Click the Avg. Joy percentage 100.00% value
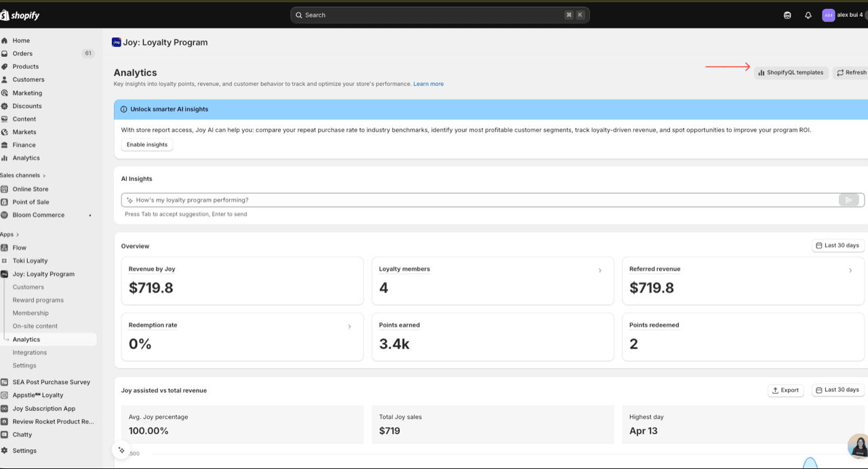Screen dimensions: 868x469 coord(149,431)
